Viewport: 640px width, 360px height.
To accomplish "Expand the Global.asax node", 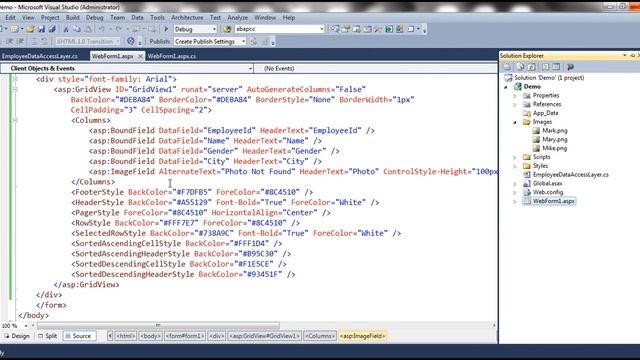I will pyautogui.click(x=515, y=184).
